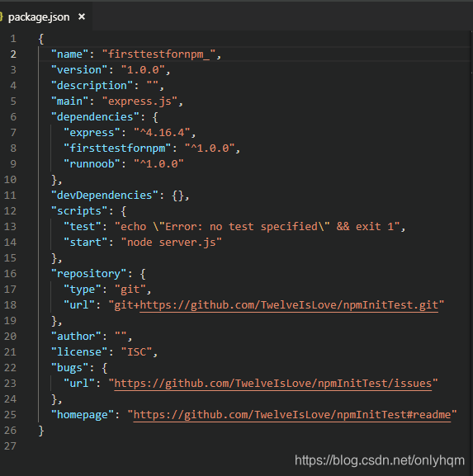Open the npmInitTest issues URL link
The width and height of the screenshot is (473, 476).
point(272,384)
